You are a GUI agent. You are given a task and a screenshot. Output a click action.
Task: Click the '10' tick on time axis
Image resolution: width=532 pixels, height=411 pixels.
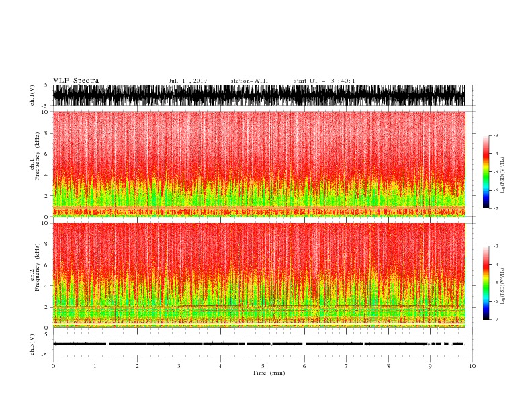click(472, 366)
